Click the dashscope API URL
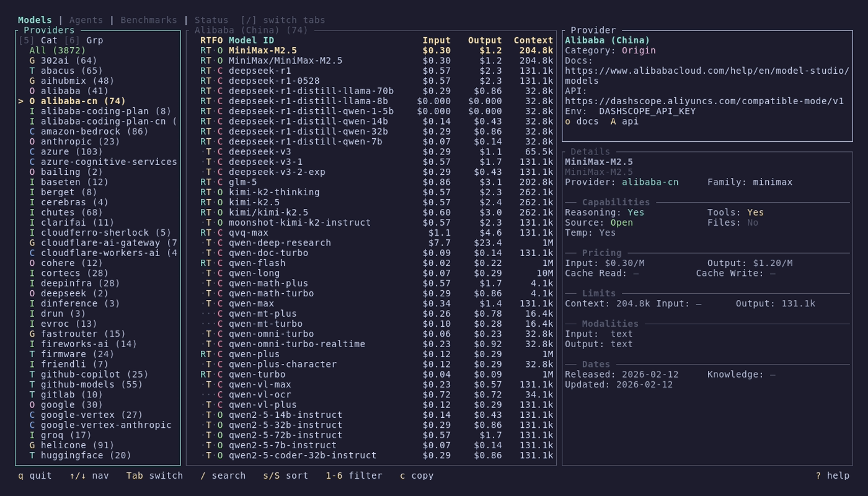 click(x=704, y=101)
